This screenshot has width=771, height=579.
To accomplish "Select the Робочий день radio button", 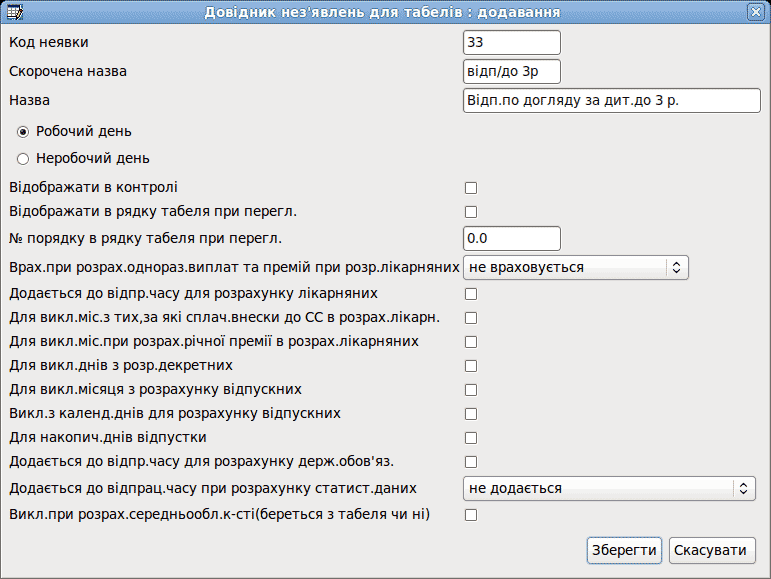I will (23, 132).
